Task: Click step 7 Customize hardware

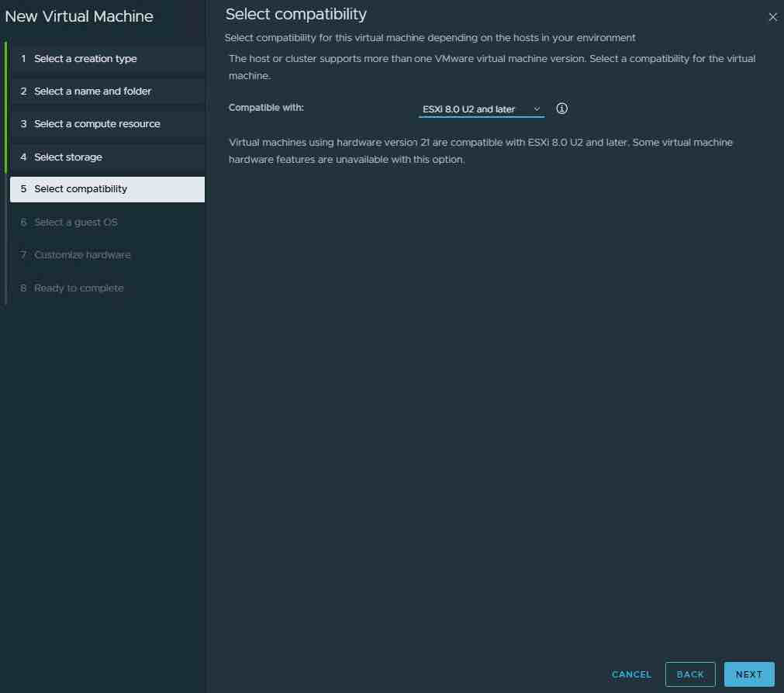Action: click(x=82, y=255)
